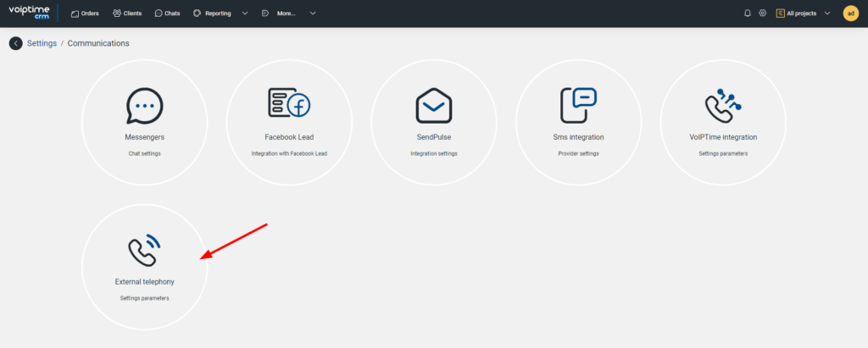Go to Settings breadcrumb link

click(42, 43)
